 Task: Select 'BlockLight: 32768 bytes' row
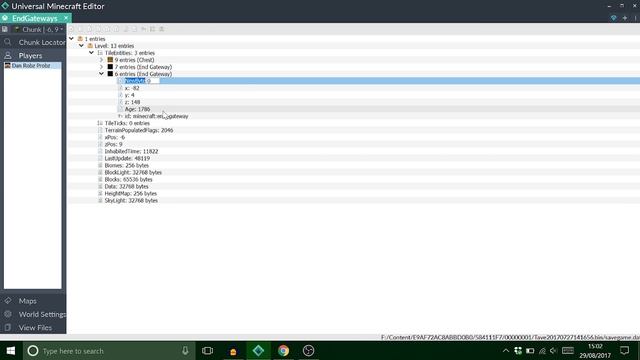tap(133, 172)
